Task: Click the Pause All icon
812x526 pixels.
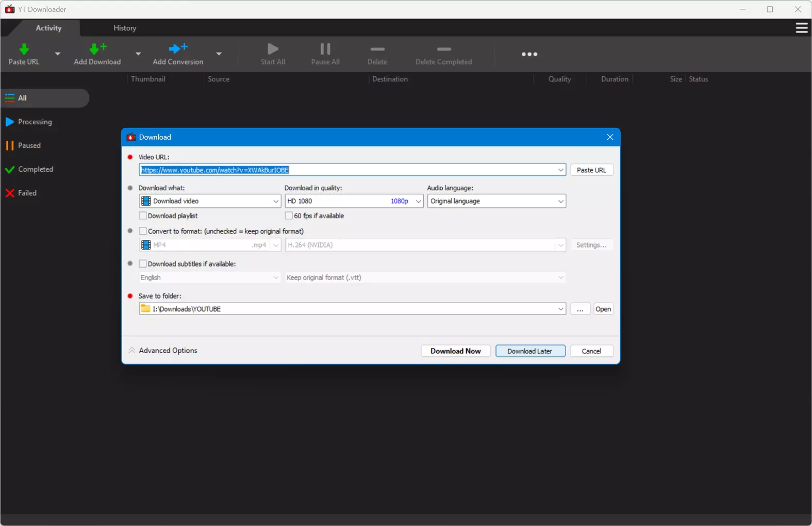Action: pos(325,49)
